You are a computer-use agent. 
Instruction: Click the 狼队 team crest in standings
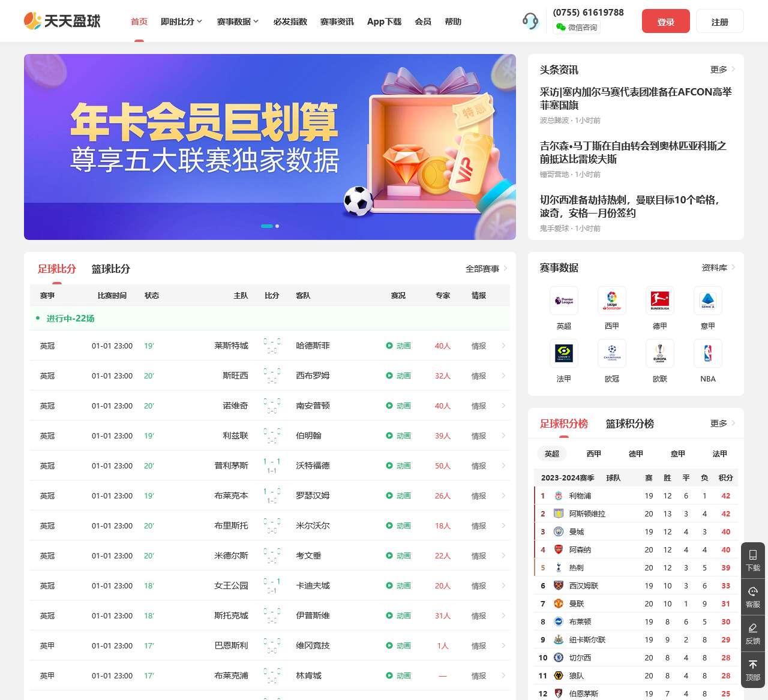click(559, 675)
